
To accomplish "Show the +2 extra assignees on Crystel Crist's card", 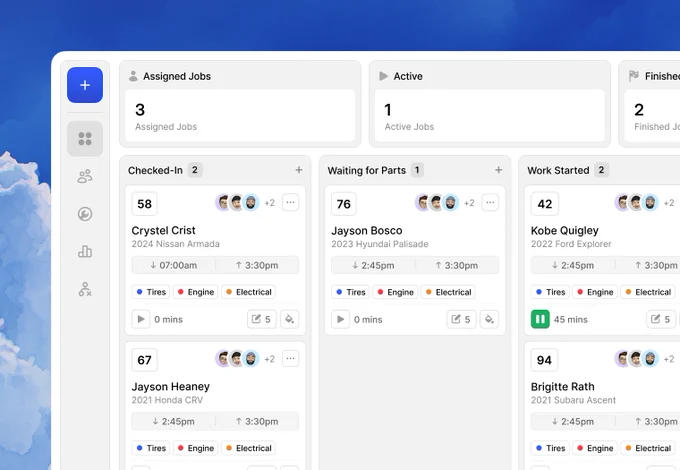I will (x=270, y=203).
